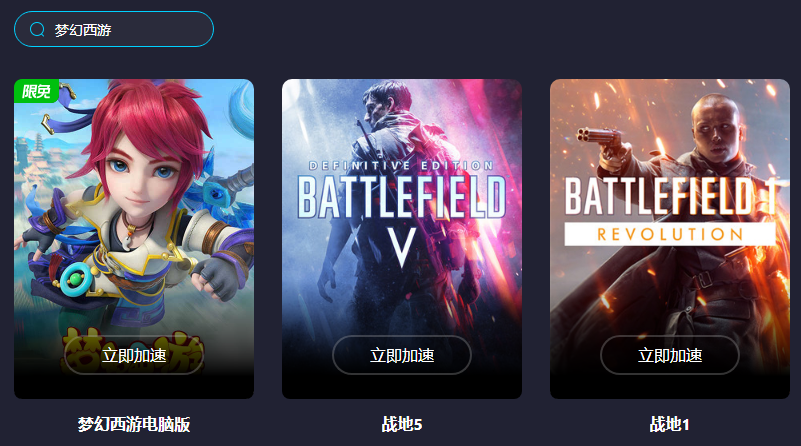Select the 战地1 title label

(670, 424)
